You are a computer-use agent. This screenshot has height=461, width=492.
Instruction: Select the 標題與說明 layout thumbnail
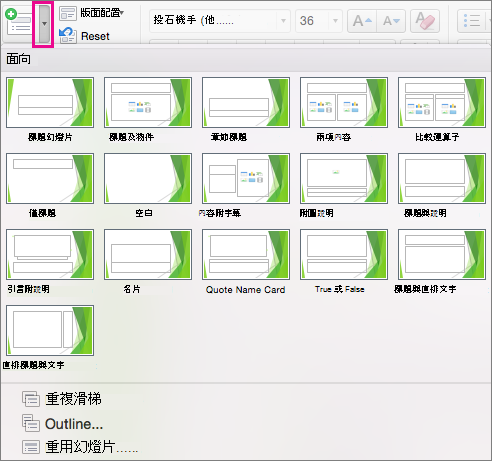coord(442,179)
